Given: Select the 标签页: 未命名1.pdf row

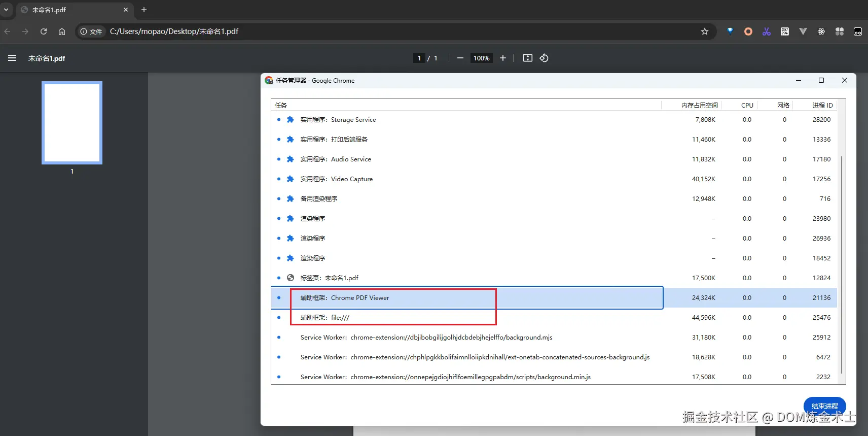Looking at the screenshot, I should (554, 278).
